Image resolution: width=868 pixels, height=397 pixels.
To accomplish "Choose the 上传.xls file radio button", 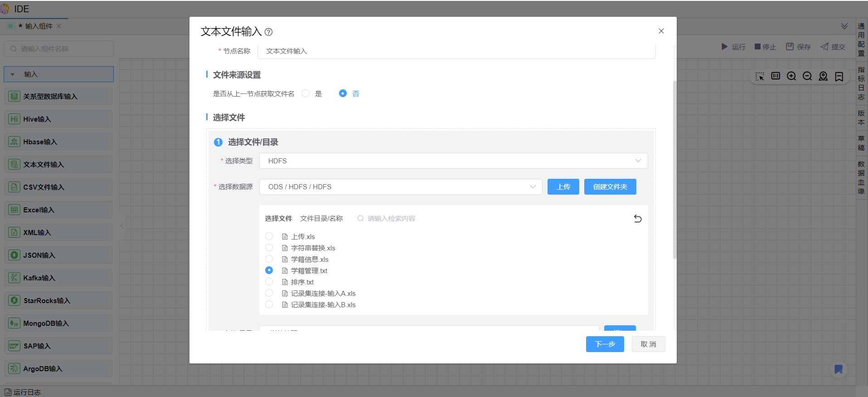I will (269, 236).
